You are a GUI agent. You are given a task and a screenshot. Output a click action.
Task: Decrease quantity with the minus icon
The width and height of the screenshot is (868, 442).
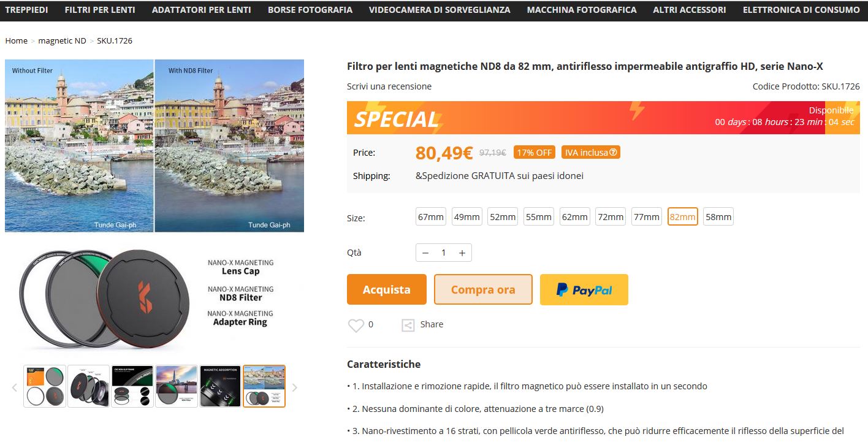point(425,253)
